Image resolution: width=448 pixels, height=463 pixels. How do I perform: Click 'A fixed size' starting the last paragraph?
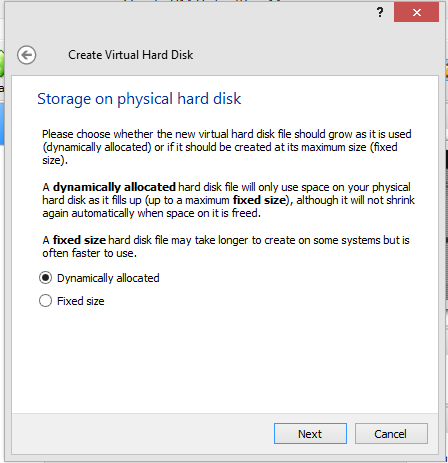[x=74, y=240]
